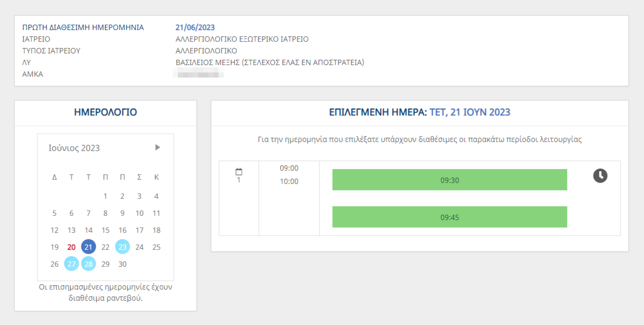Click the ΤΥΠΟΣ ΙΑΤΡΕΙΟΥ label

51,51
